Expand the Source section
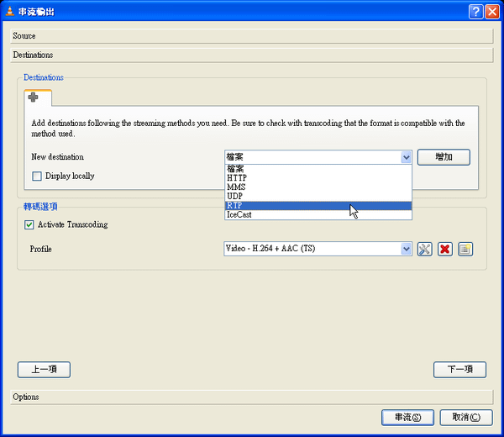The height and width of the screenshot is (437, 504). pos(252,36)
